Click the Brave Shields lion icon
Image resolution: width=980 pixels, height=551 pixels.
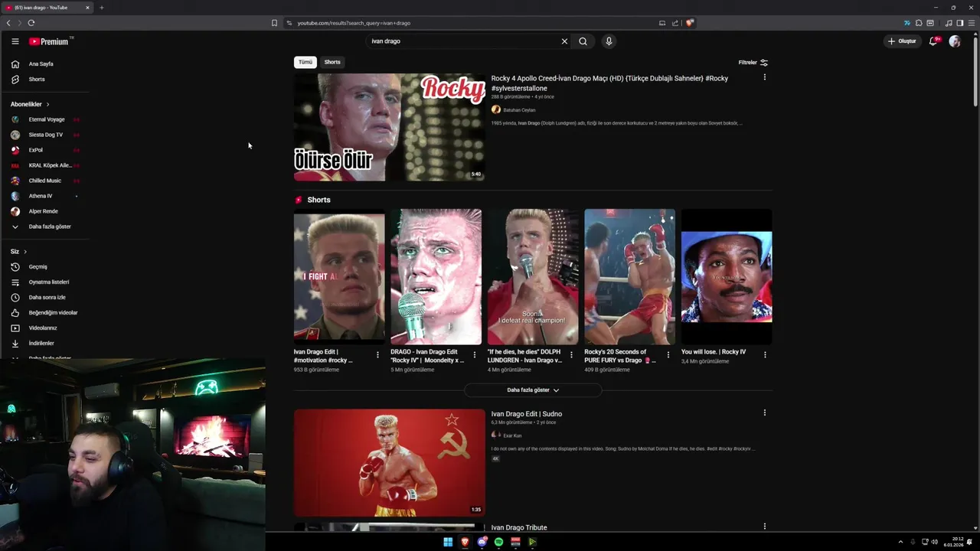(689, 23)
